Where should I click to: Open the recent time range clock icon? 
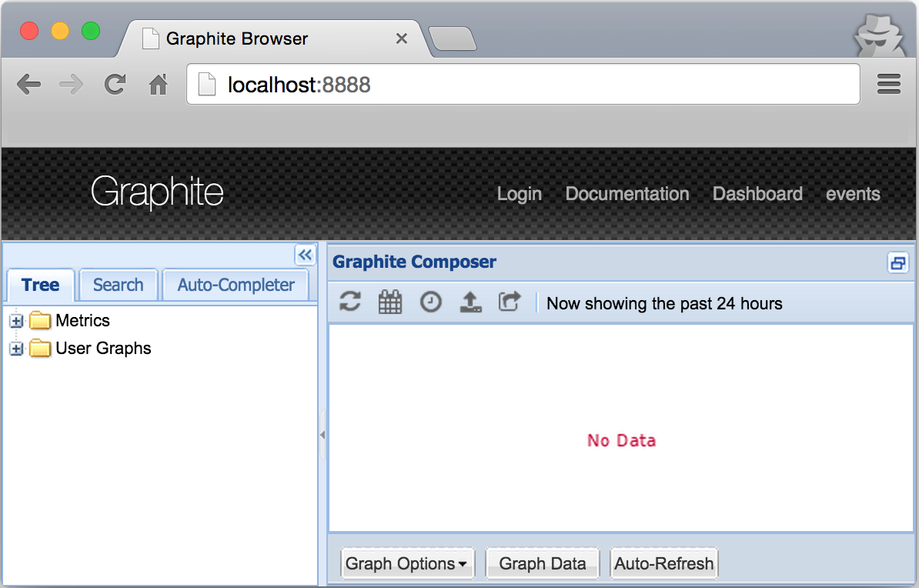click(x=431, y=302)
